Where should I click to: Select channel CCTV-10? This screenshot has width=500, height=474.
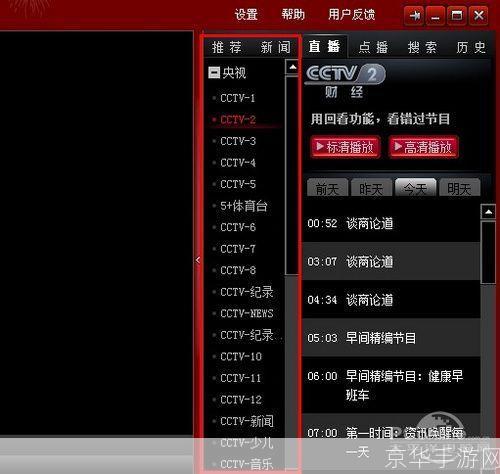[241, 356]
